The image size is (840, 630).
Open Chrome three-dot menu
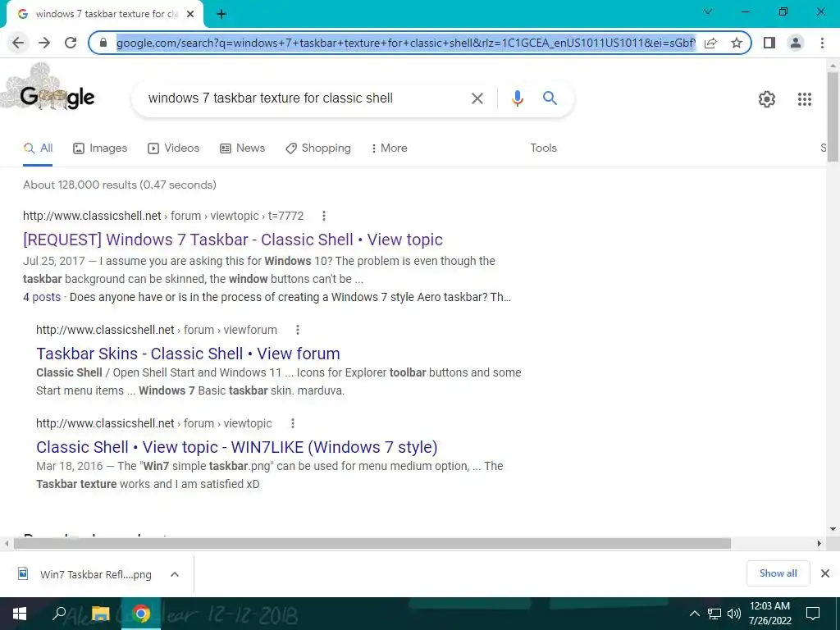pyautogui.click(x=822, y=43)
